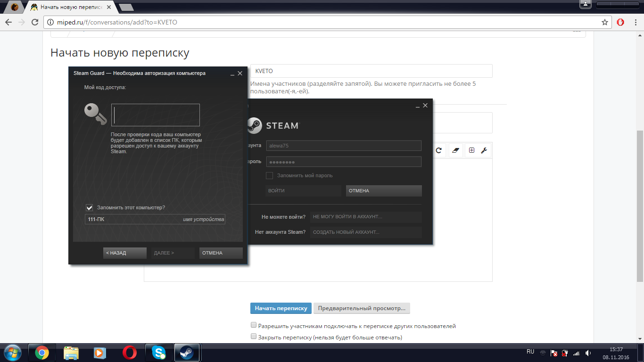Click the power plug tray icon
Image resolution: width=644 pixels, height=362 pixels.
tap(565, 353)
